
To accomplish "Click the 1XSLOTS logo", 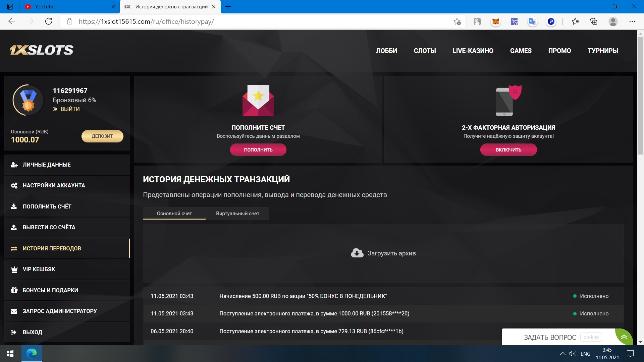I will [42, 50].
